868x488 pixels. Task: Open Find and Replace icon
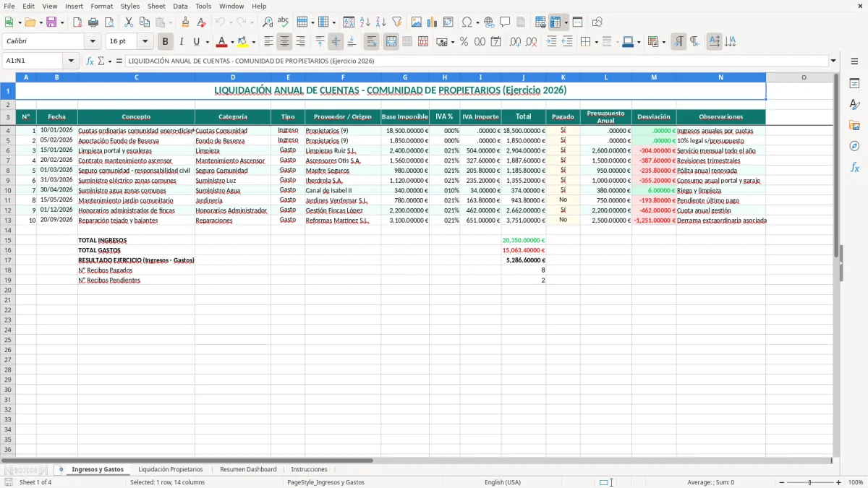268,22
